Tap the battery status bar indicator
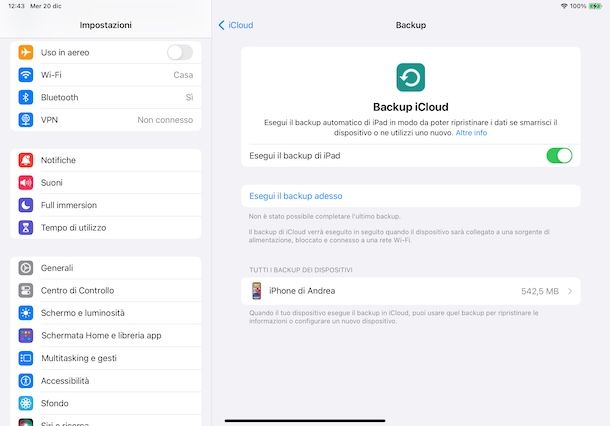The width and height of the screenshot is (610, 426). click(595, 6)
